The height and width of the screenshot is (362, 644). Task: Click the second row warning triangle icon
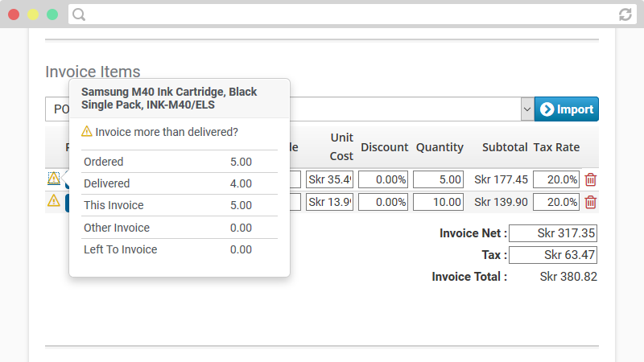tap(54, 200)
